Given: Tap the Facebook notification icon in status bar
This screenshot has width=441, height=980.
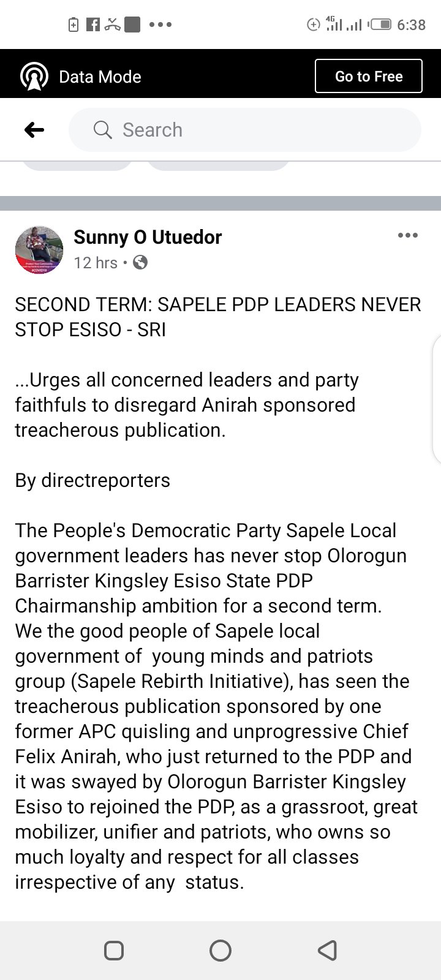Looking at the screenshot, I should (93, 24).
